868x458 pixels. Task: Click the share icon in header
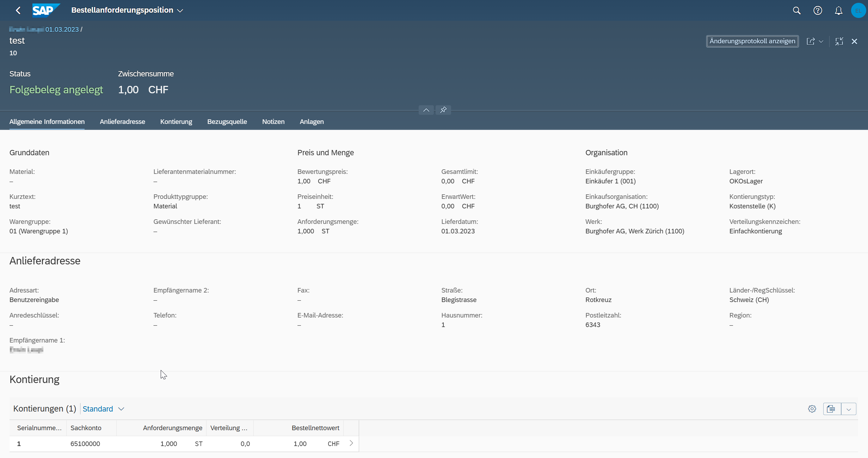coord(811,41)
